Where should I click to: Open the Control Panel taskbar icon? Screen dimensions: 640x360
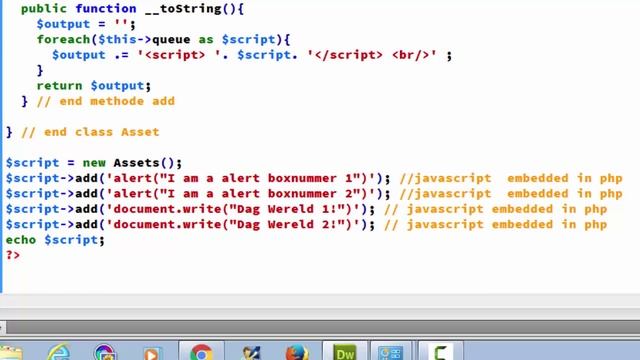point(391,351)
